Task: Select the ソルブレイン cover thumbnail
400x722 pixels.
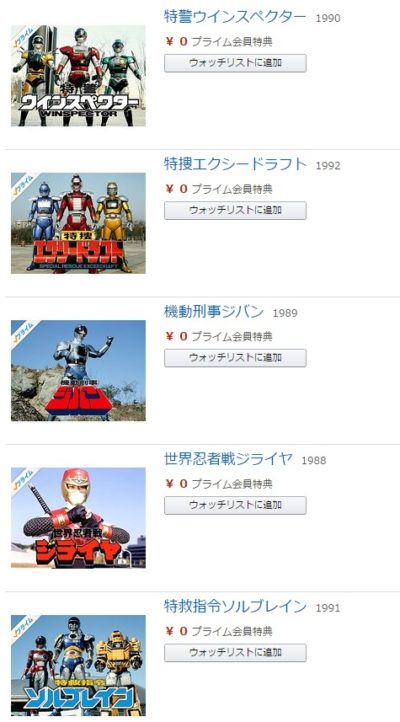Action: (x=78, y=665)
